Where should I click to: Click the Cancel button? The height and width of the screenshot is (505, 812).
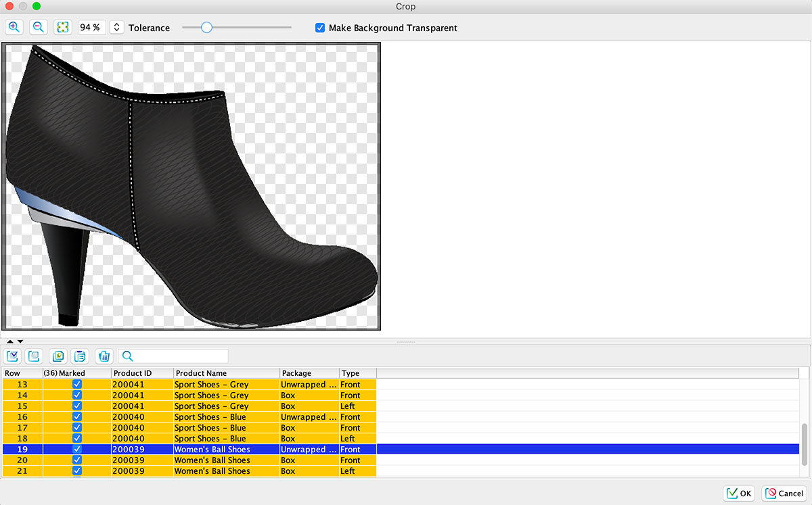point(784,494)
